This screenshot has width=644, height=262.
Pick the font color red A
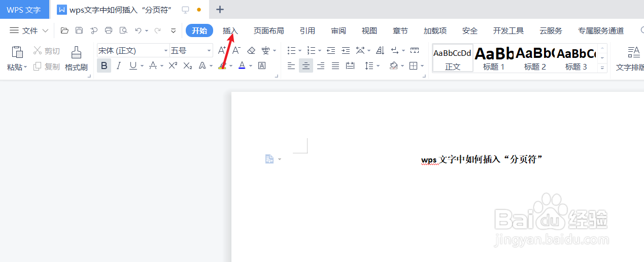click(x=242, y=65)
